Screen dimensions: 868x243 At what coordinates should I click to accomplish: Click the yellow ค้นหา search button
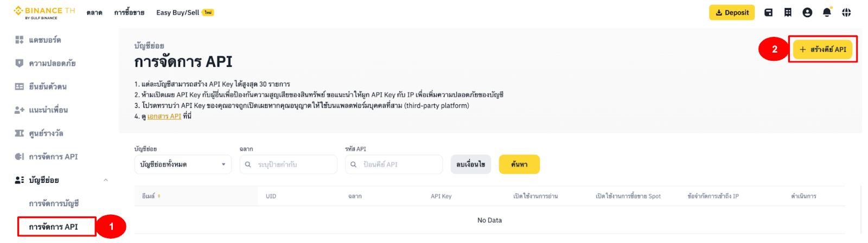point(519,164)
